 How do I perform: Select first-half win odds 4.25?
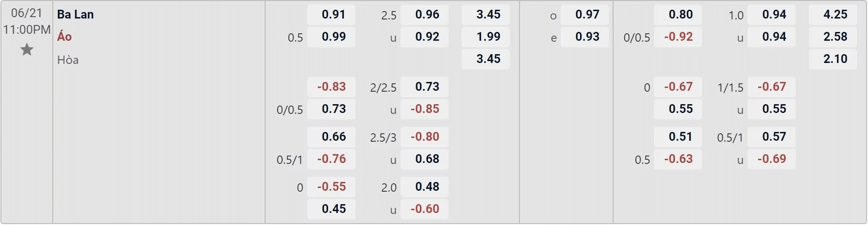833,14
